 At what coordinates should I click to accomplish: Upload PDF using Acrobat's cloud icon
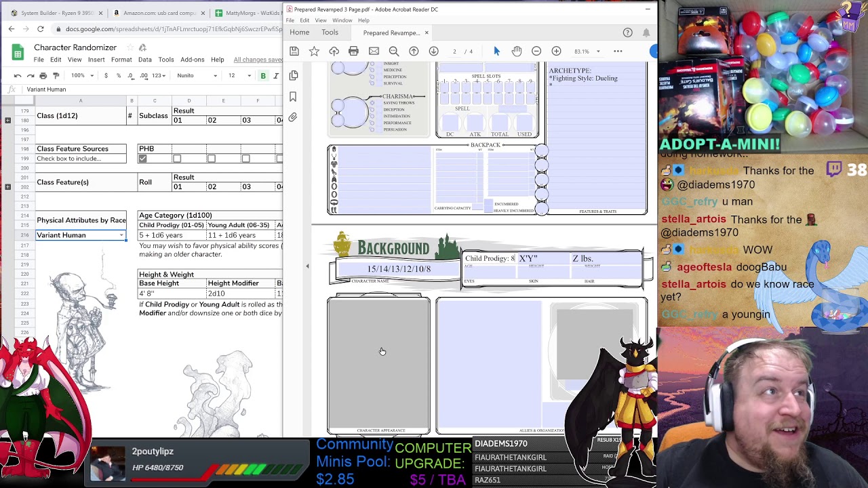tap(334, 52)
